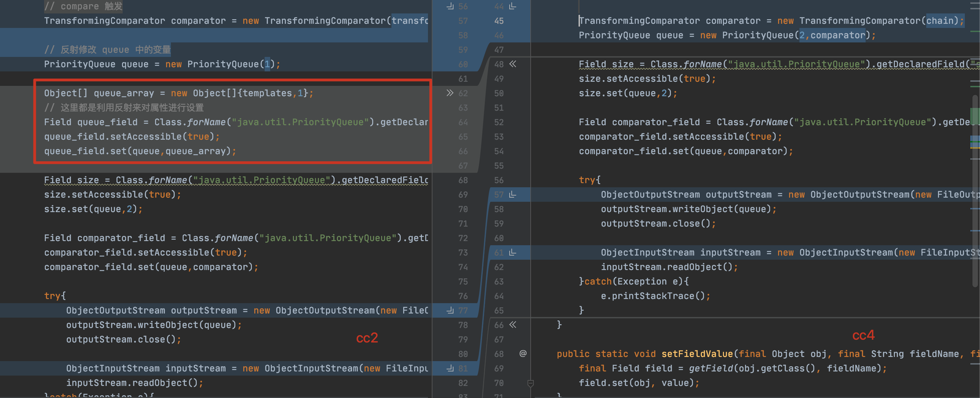The image size is (980, 398).
Task: Apply right change with arrows at line 48
Action: coord(513,64)
